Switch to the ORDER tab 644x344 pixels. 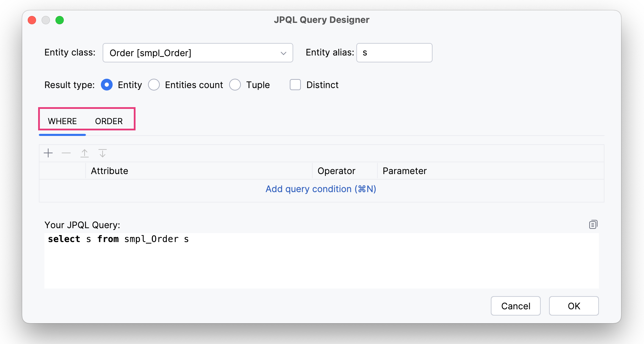point(109,121)
